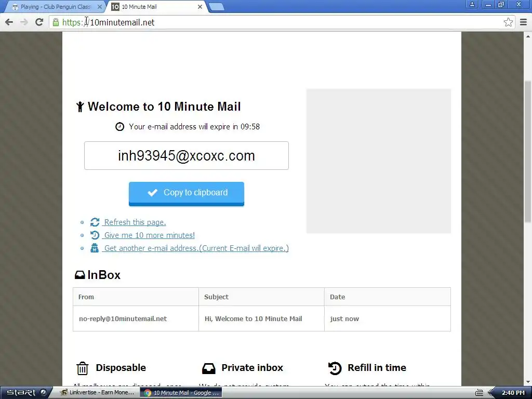This screenshot has width=532, height=399.
Task: Click the Disposable heading text
Action: pos(121,367)
